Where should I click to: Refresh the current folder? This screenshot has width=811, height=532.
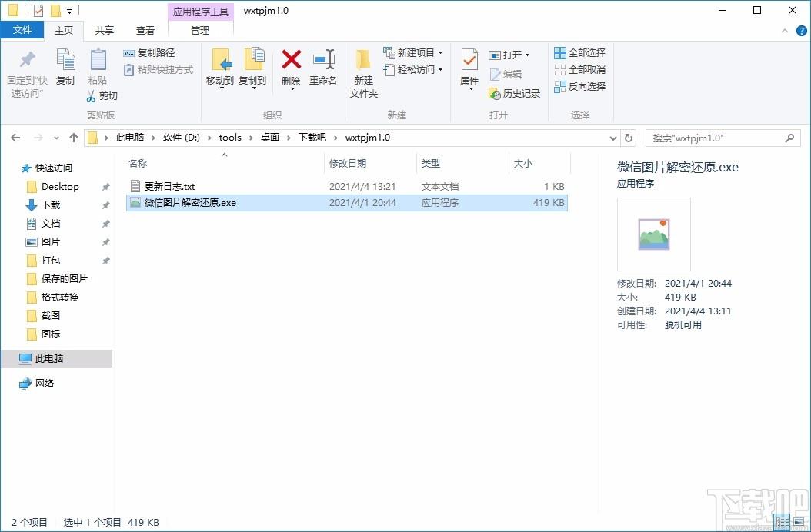629,138
